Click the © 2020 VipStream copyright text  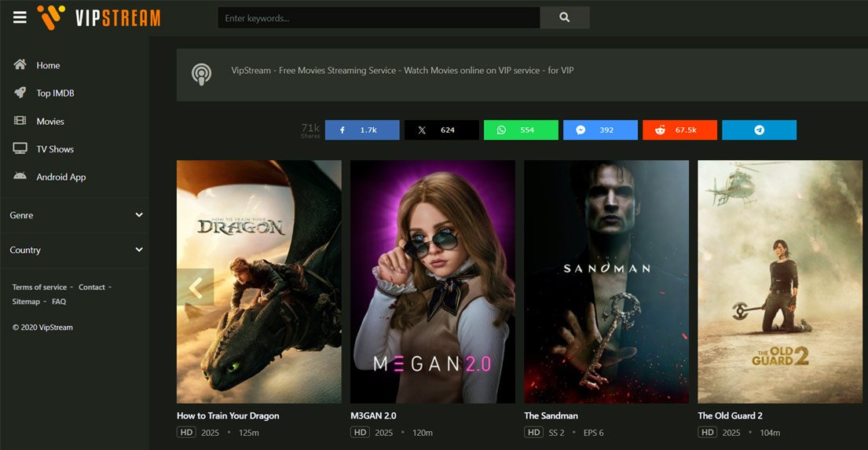42,327
